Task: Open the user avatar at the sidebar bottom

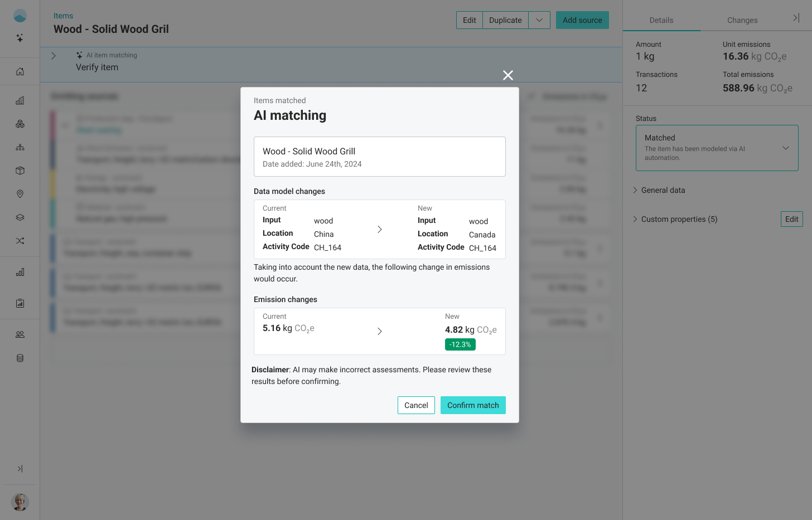Action: [x=20, y=502]
